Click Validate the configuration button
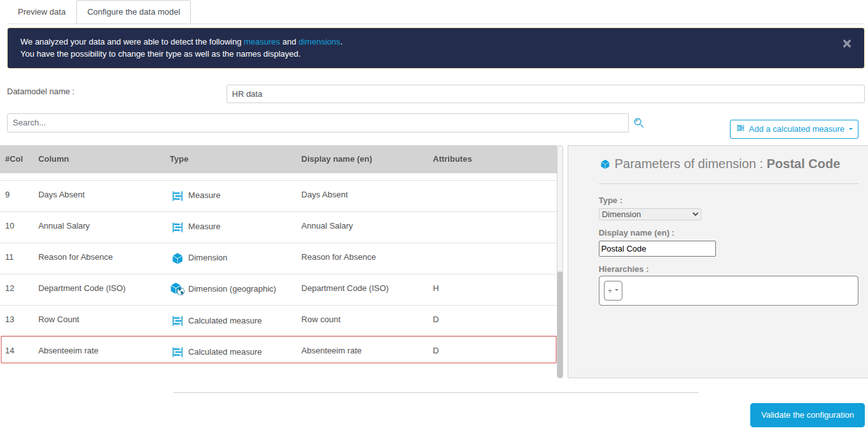This screenshot has width=868, height=433. coord(807,415)
